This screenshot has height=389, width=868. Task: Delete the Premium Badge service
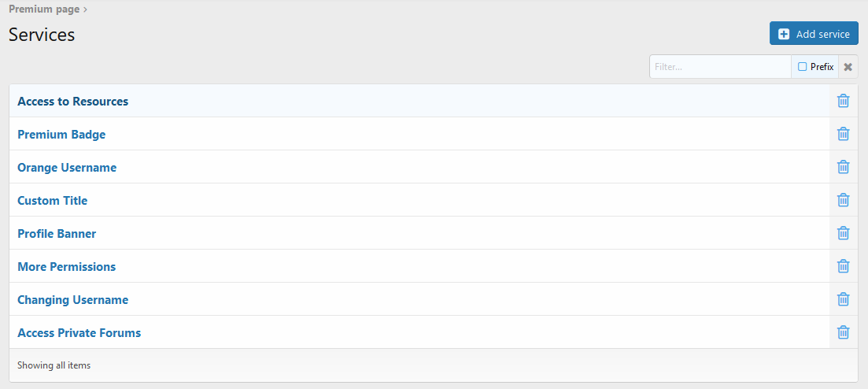click(843, 134)
